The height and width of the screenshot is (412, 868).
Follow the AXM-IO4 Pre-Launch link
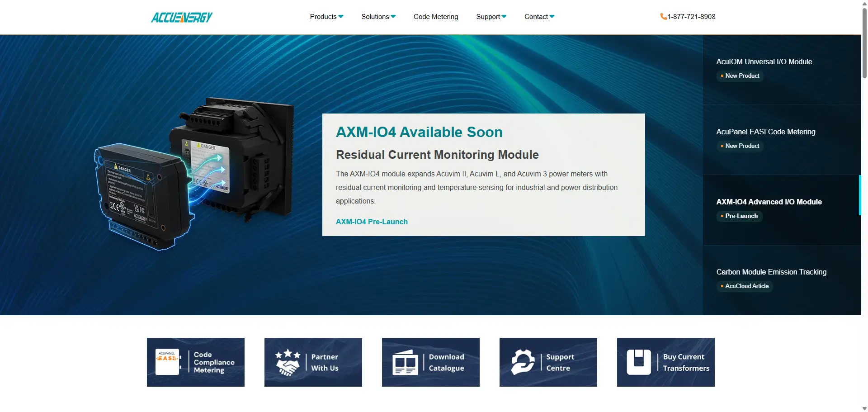[x=372, y=222]
